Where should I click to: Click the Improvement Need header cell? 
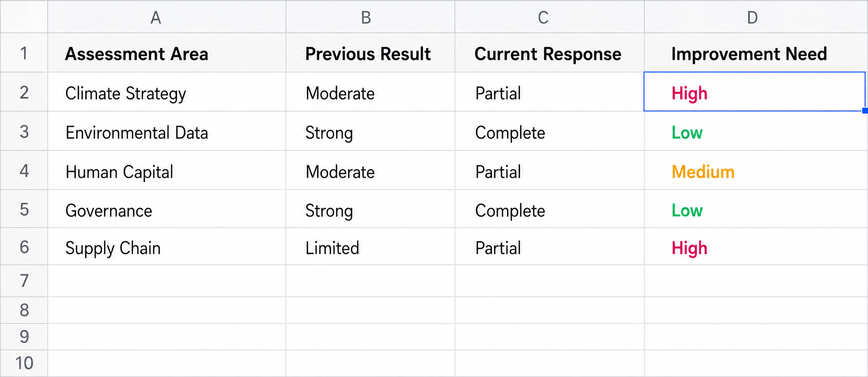click(x=756, y=52)
